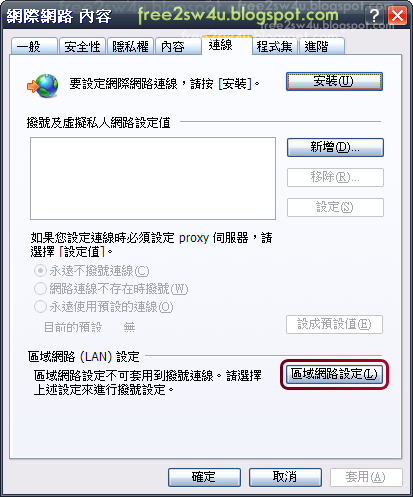Click the 取消 button
The height and width of the screenshot is (497, 413).
point(285,477)
